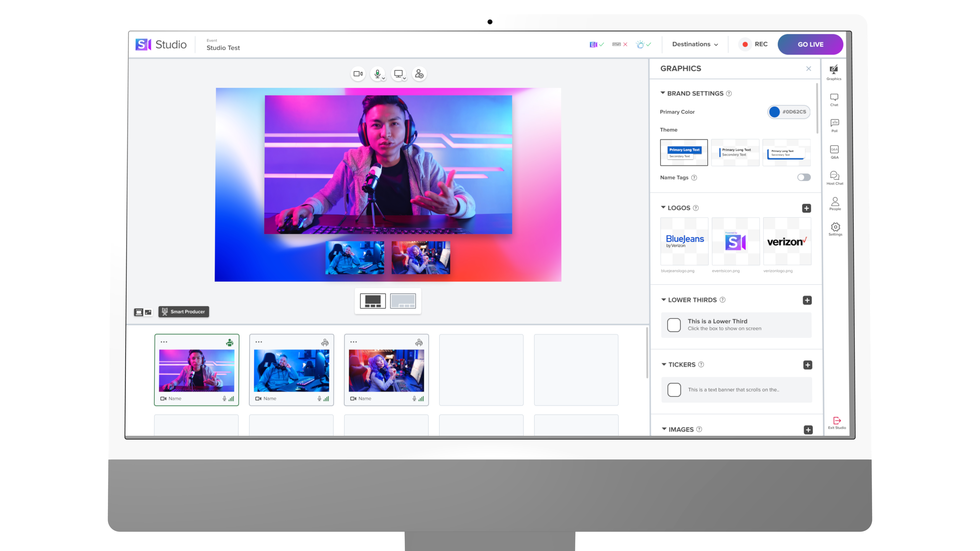Enable the Name Tags toggle

pyautogui.click(x=804, y=177)
